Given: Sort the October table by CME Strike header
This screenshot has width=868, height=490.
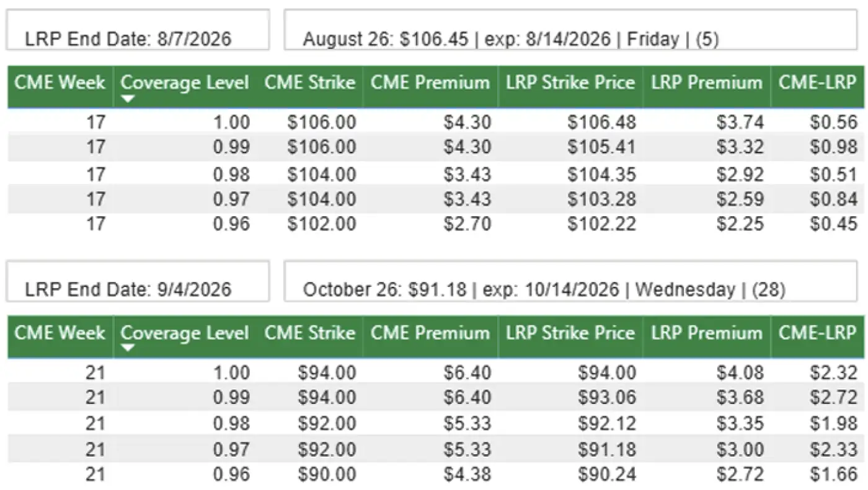Looking at the screenshot, I should coord(310,333).
